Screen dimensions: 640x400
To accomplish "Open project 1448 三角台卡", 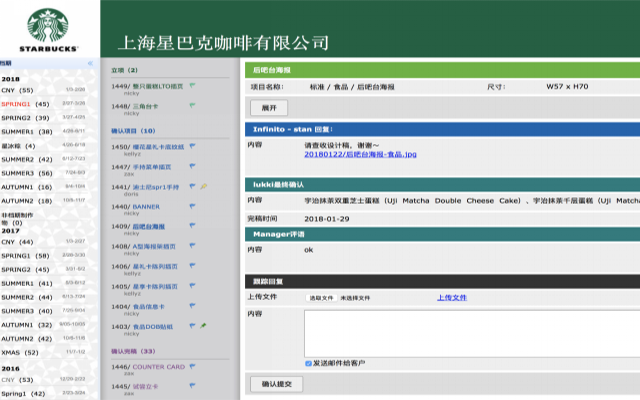I will [145, 107].
